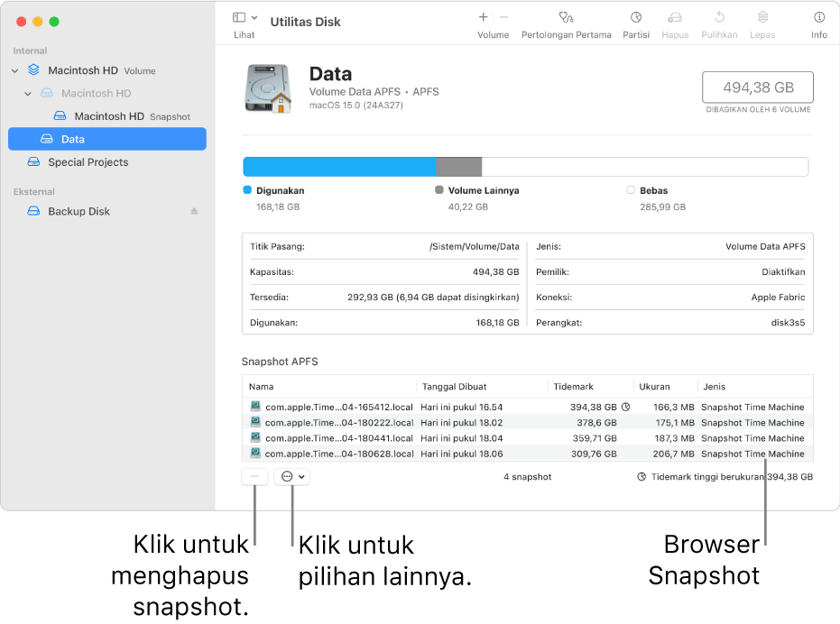Click the "Apple Fabric" connection value
Image resolution: width=840 pixels, height=624 pixels.
tap(778, 297)
